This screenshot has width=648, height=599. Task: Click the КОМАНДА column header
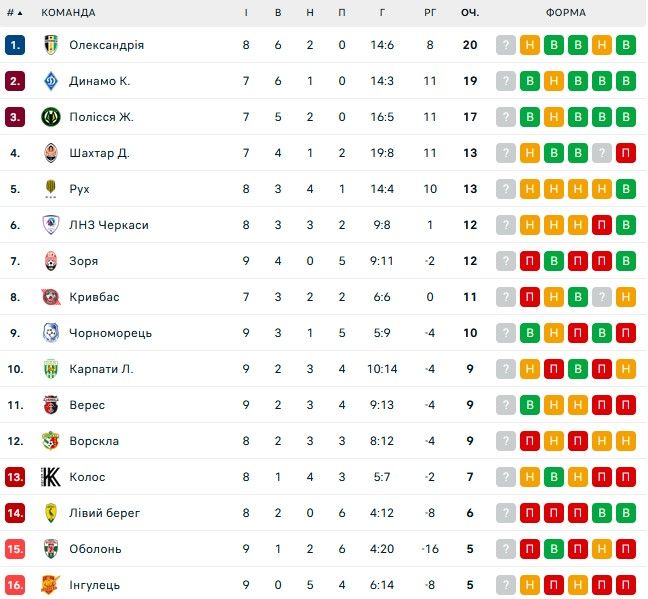(68, 12)
